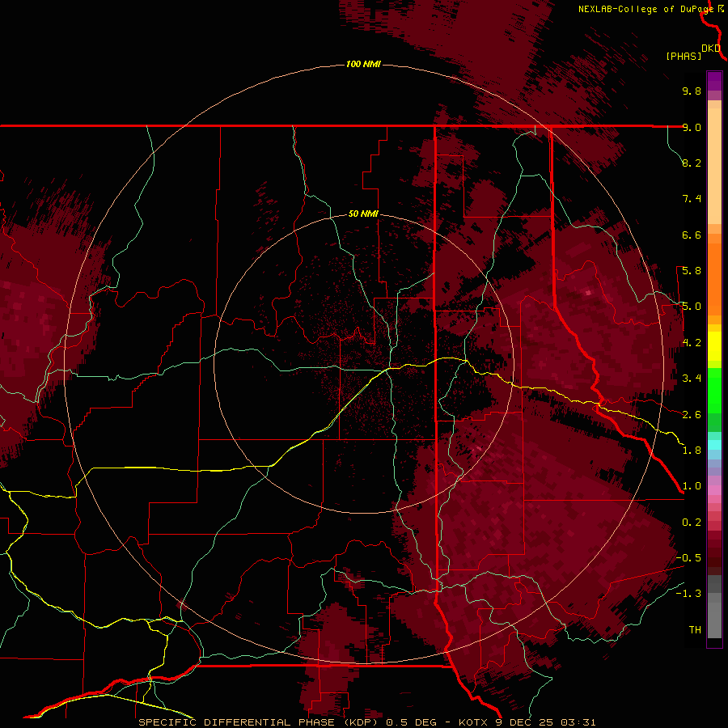728x728 pixels.
Task: Pick the orange band of the color bar
Action: click(714, 278)
